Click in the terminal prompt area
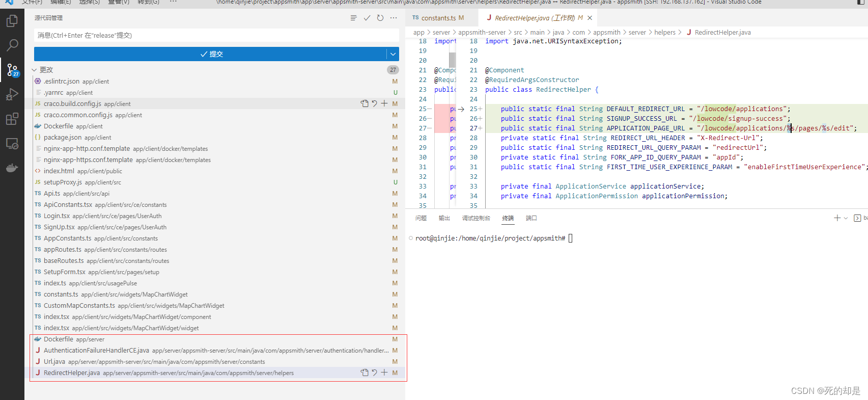The height and width of the screenshot is (400, 868). pyautogui.click(x=571, y=238)
